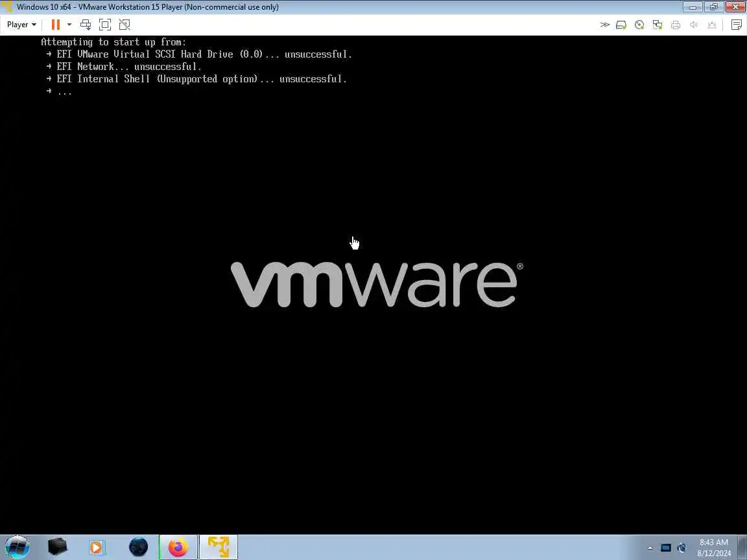The width and height of the screenshot is (747, 560).
Task: Restore down the VMware Player window
Action: pos(713,6)
